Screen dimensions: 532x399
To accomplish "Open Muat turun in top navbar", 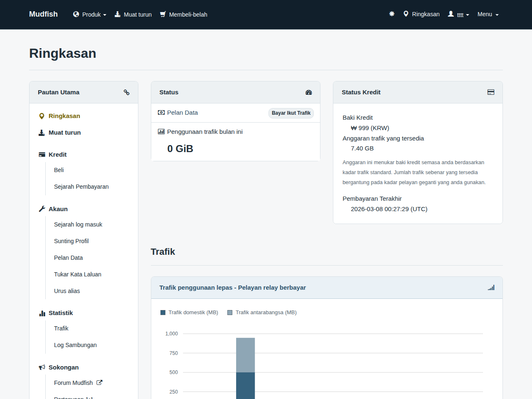I will click(x=133, y=15).
